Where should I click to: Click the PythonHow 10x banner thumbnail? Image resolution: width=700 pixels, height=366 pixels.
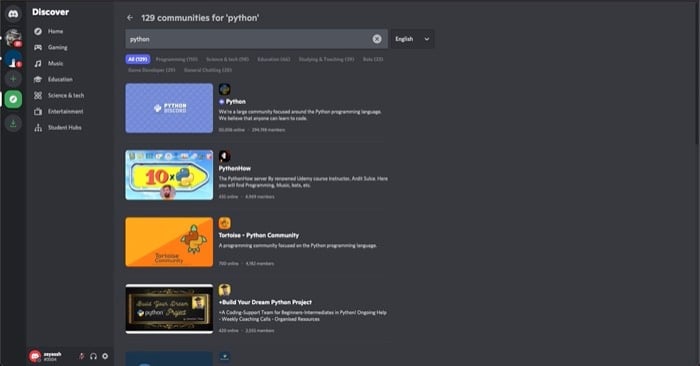point(169,175)
